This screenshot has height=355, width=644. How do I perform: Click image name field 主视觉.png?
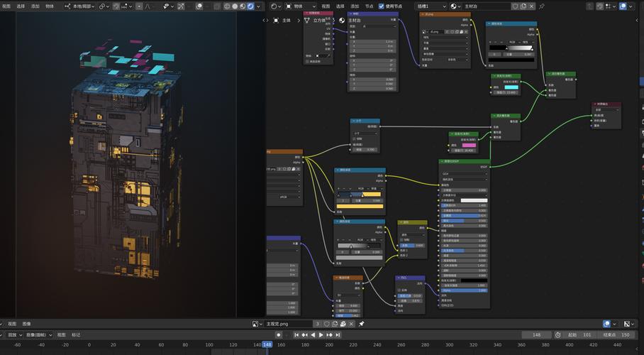tap(289, 324)
